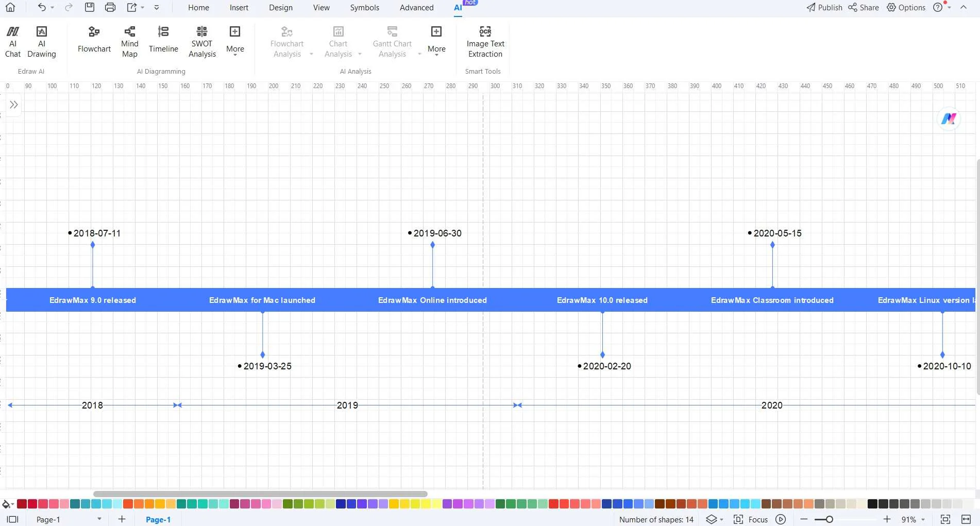The image size is (980, 526).
Task: Expand the export options dropdown
Action: [143, 8]
